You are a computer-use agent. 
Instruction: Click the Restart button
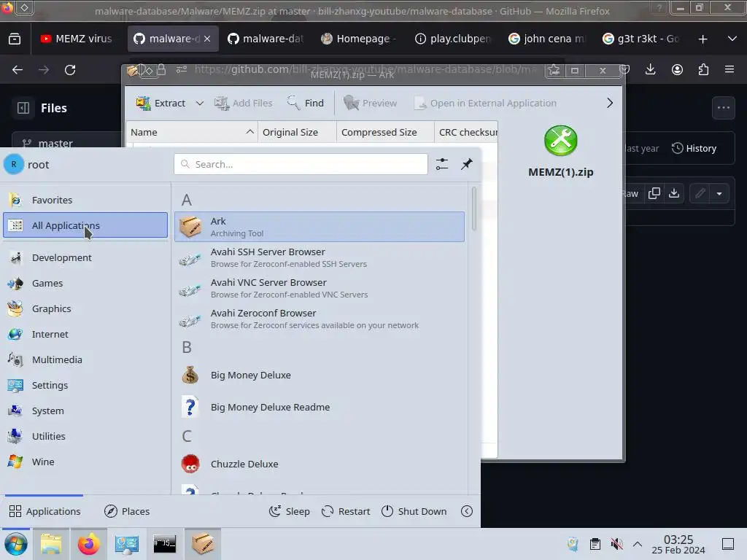345,511
